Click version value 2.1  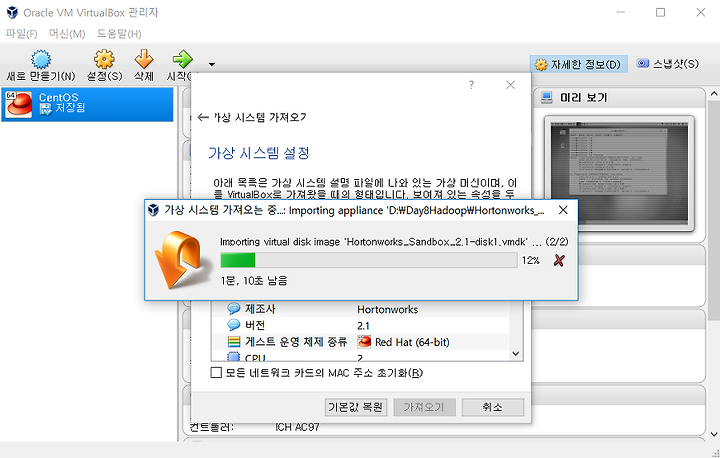[363, 326]
